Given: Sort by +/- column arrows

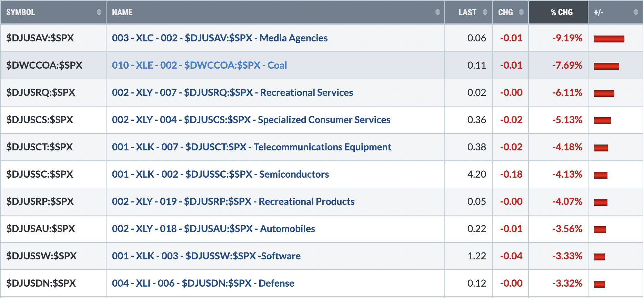Looking at the screenshot, I should pyautogui.click(x=636, y=12).
